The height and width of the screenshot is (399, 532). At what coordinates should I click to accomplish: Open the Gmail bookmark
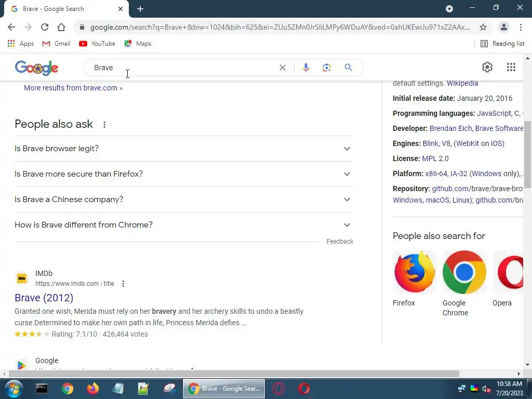tap(56, 44)
